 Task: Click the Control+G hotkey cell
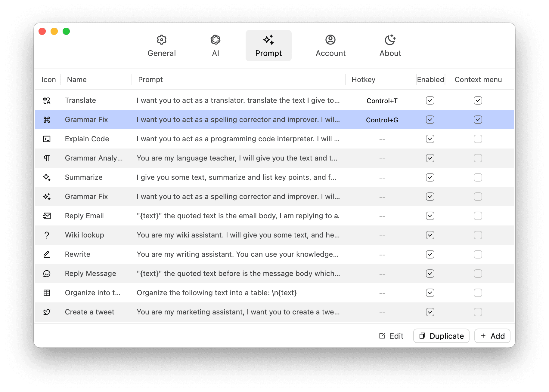click(382, 120)
